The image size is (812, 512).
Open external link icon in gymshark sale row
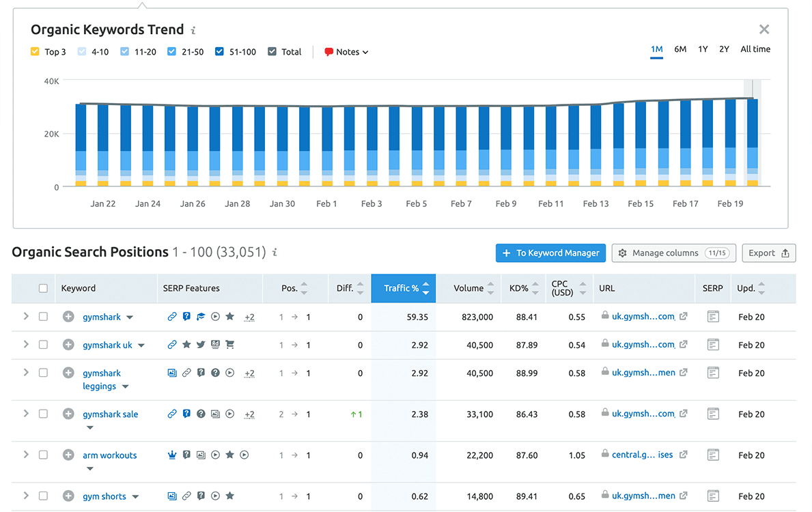(x=683, y=414)
